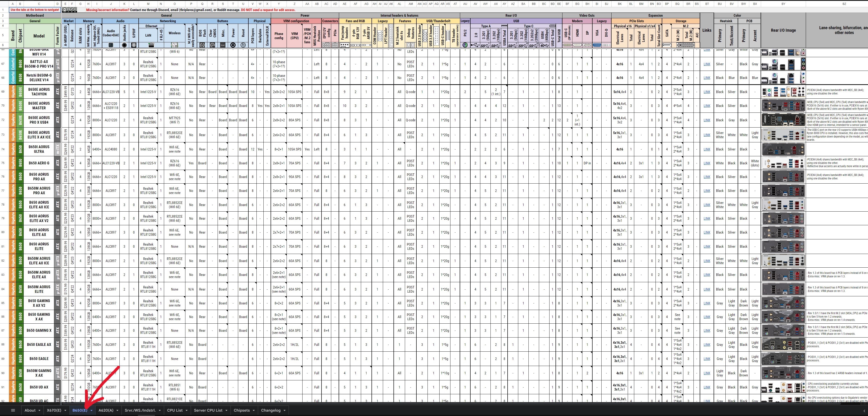Select the 'B650M AORUS ELITE AX ICE' model cell
This screenshot has width=868, height=416.
coord(39,261)
